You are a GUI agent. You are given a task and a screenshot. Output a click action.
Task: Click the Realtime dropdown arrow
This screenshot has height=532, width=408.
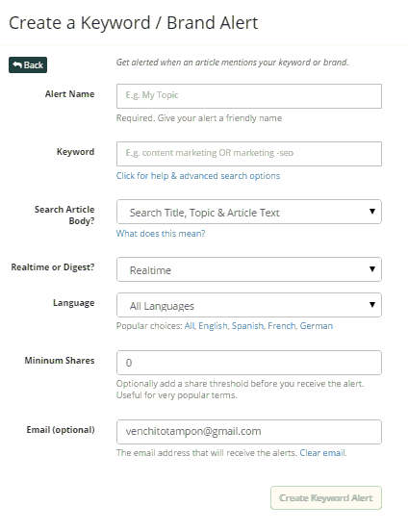coord(372,269)
